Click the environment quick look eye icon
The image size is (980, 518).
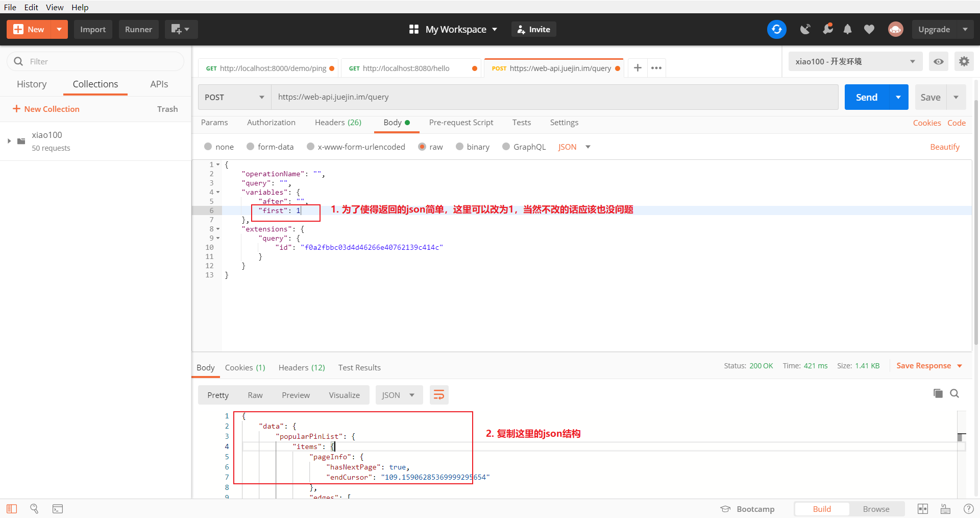[x=938, y=61]
